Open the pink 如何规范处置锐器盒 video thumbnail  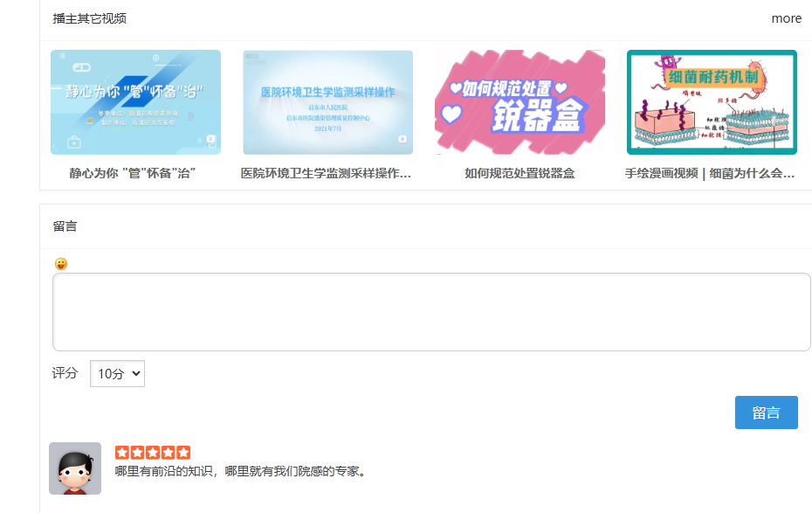(520, 102)
